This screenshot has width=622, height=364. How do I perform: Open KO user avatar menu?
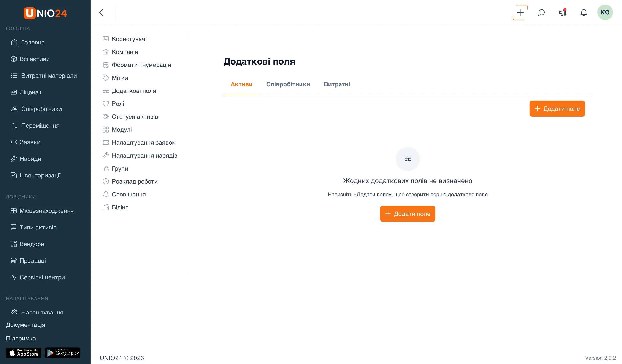coord(605,12)
